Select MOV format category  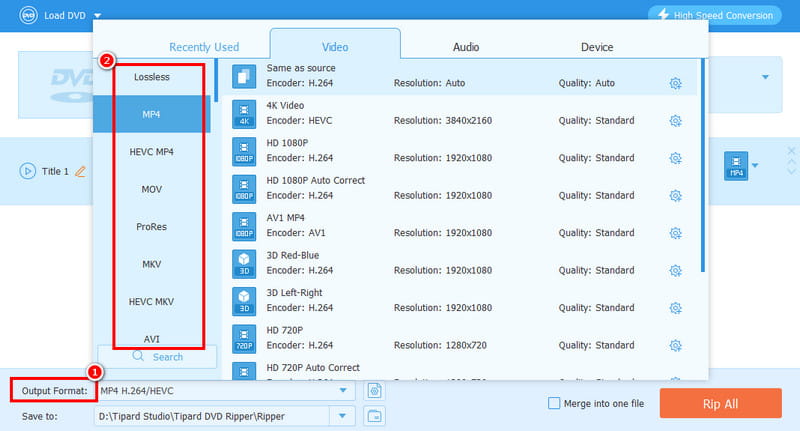[x=152, y=189]
